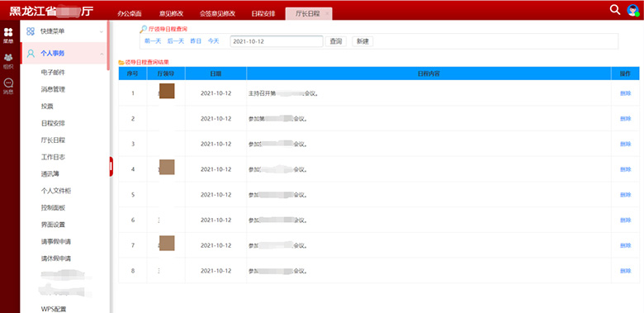Switch to the 办公桌面 tab

pos(130,13)
